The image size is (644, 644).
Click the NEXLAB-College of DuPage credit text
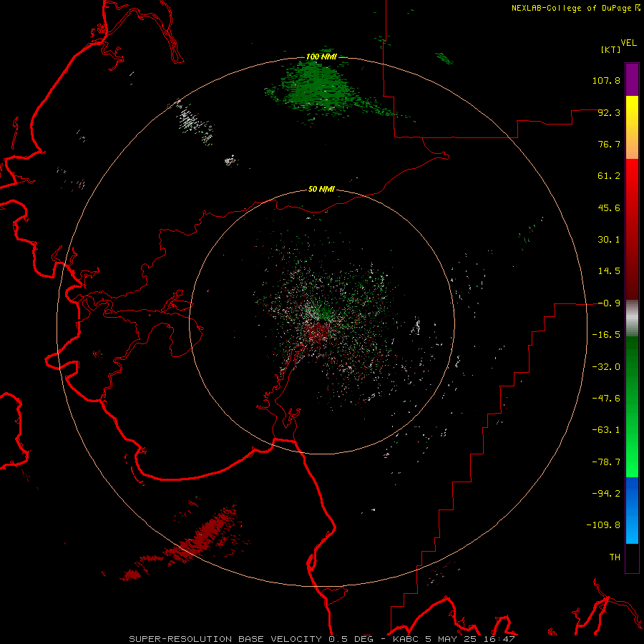click(575, 8)
